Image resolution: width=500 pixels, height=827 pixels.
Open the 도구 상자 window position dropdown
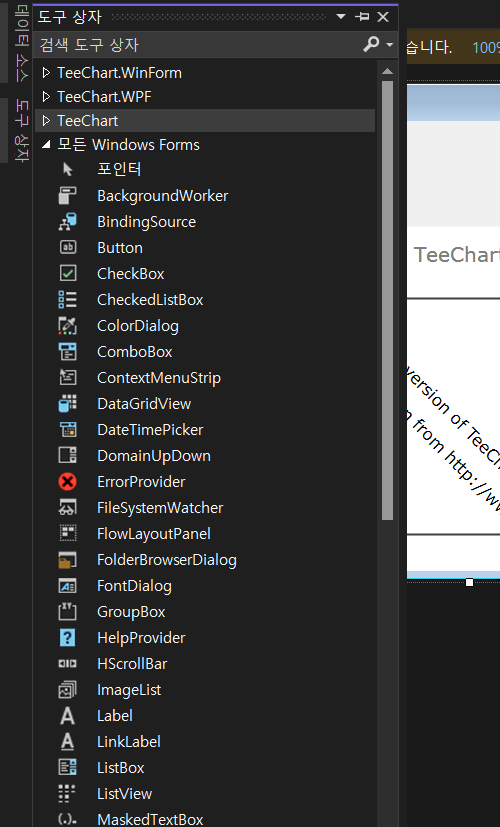coord(341,17)
